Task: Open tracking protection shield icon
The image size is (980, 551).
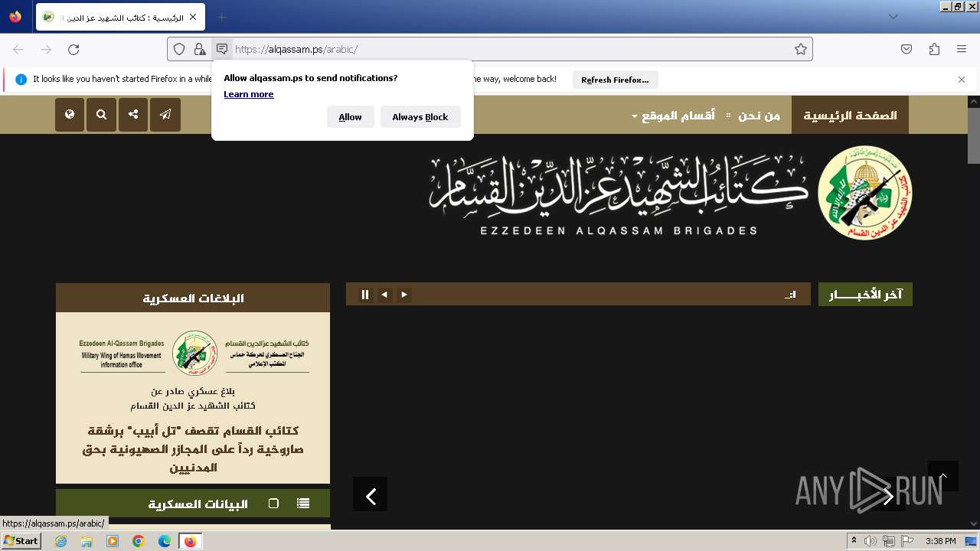Action: (179, 49)
